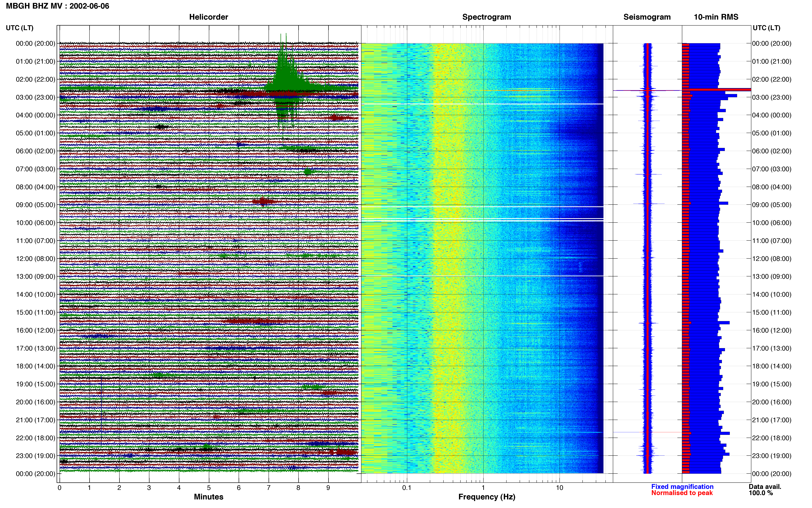
Task: Click the seismogram spike near 21:40
Action: (x=647, y=432)
